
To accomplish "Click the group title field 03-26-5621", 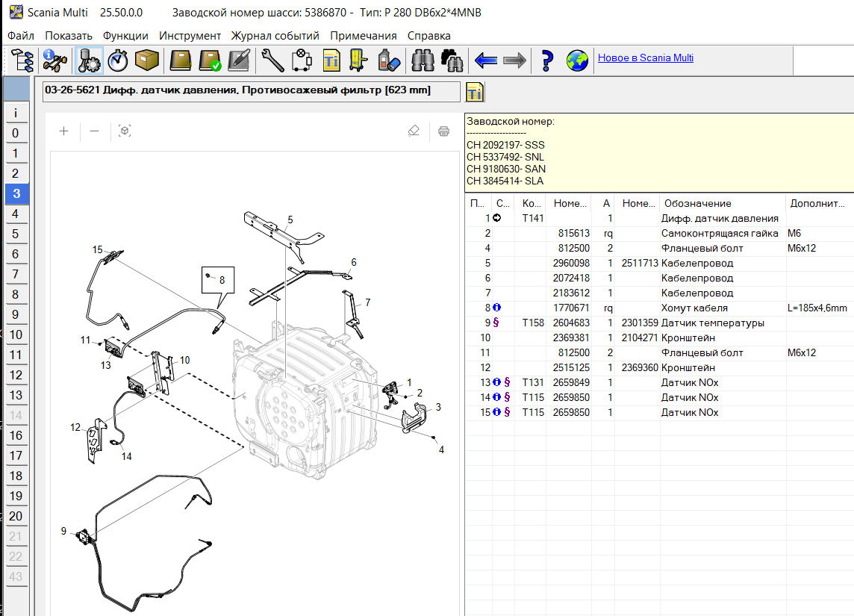I will [251, 92].
